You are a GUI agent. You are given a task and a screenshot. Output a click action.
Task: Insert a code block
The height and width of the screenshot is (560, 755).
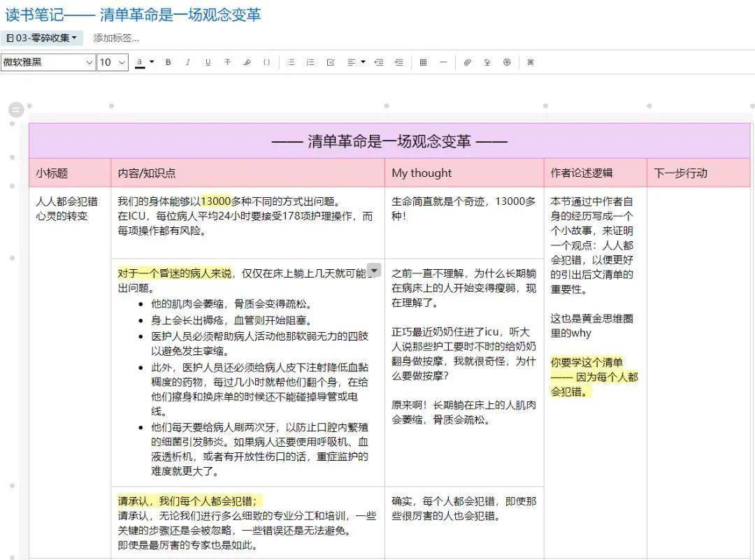[x=266, y=62]
